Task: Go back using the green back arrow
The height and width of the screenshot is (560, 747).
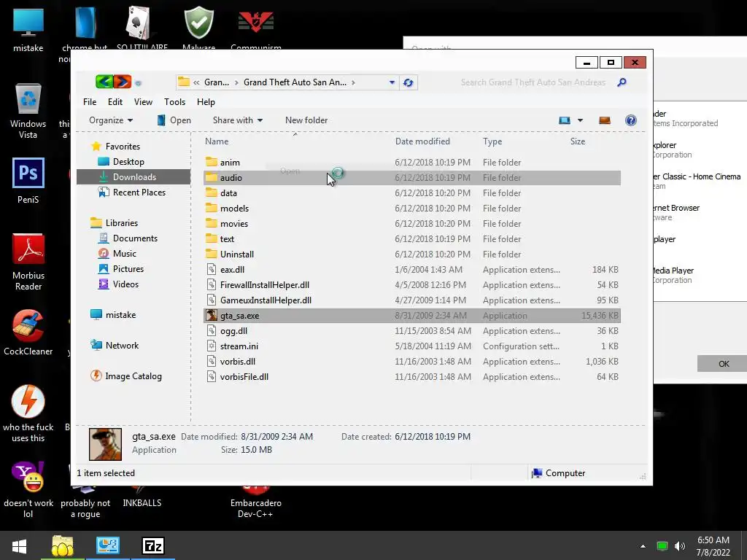Action: (104, 82)
